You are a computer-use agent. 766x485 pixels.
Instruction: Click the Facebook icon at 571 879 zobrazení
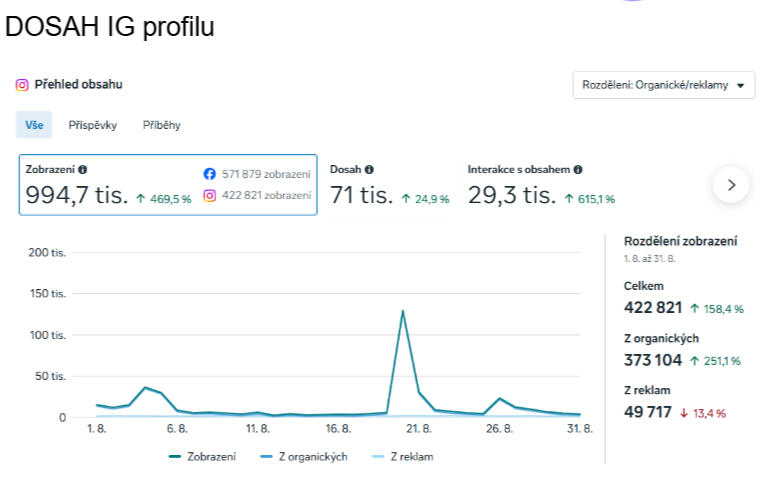coord(210,174)
